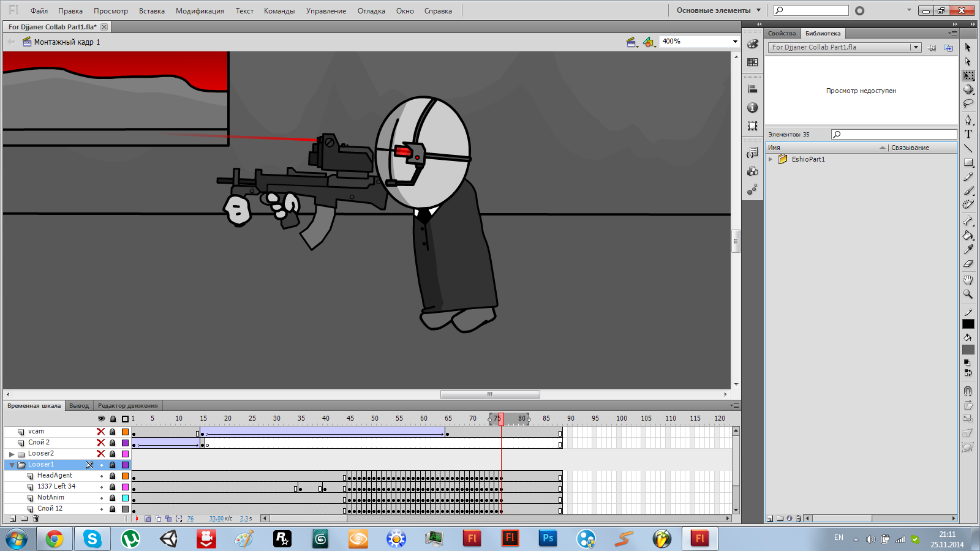Image resolution: width=980 pixels, height=551 pixels.
Task: Select the Eraser tool
Action: 968,264
